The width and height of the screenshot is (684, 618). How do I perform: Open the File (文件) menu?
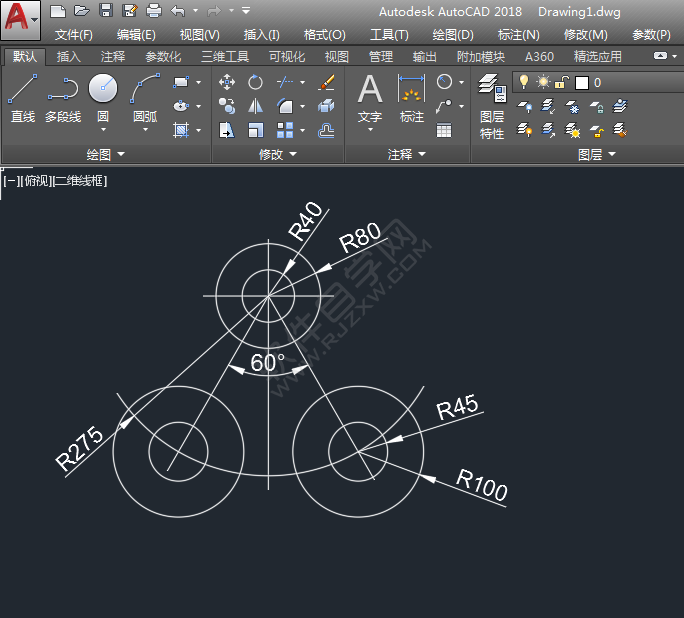pyautogui.click(x=73, y=35)
